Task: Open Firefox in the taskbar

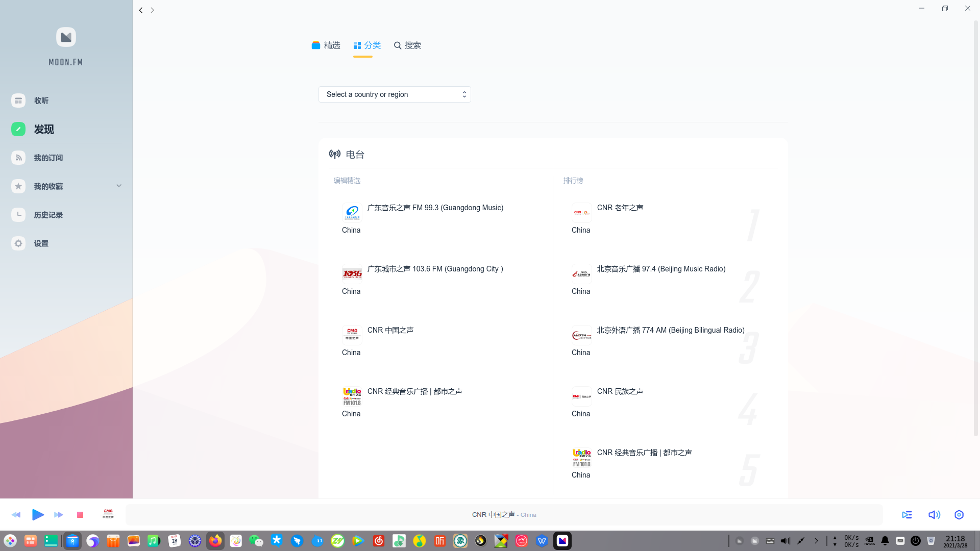Action: pyautogui.click(x=215, y=541)
